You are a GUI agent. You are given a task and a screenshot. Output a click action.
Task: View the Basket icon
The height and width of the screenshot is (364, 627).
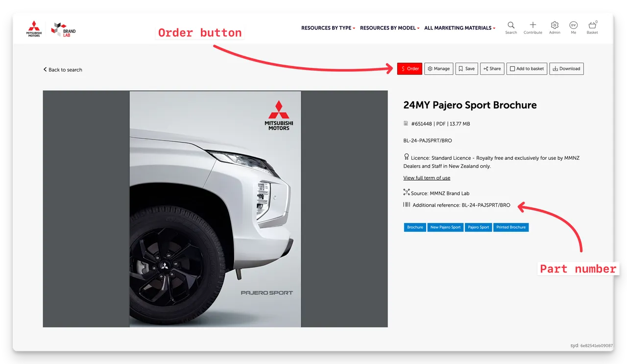tap(592, 25)
